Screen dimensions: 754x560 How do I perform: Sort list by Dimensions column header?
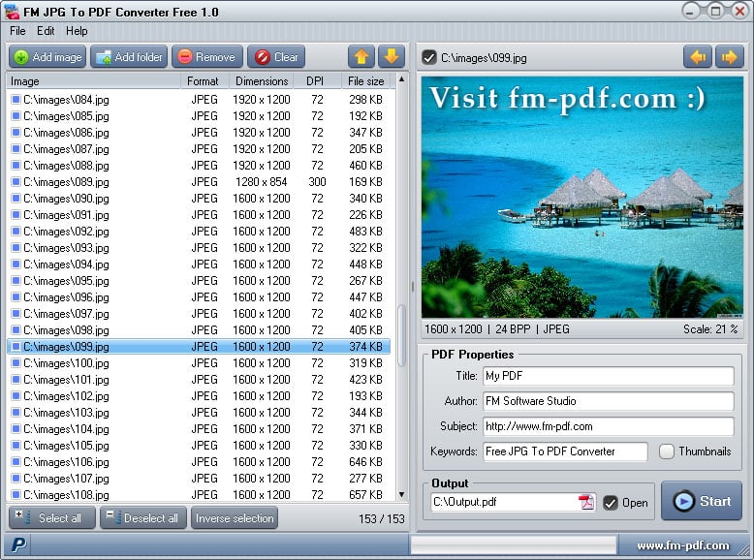[262, 81]
